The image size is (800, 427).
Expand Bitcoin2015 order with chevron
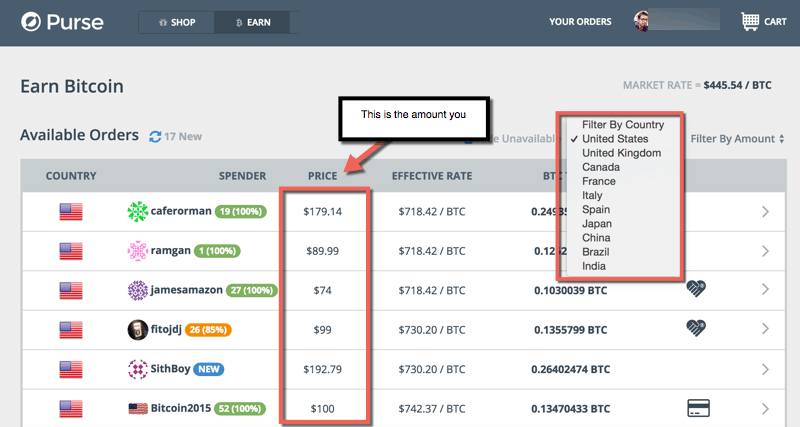point(765,409)
